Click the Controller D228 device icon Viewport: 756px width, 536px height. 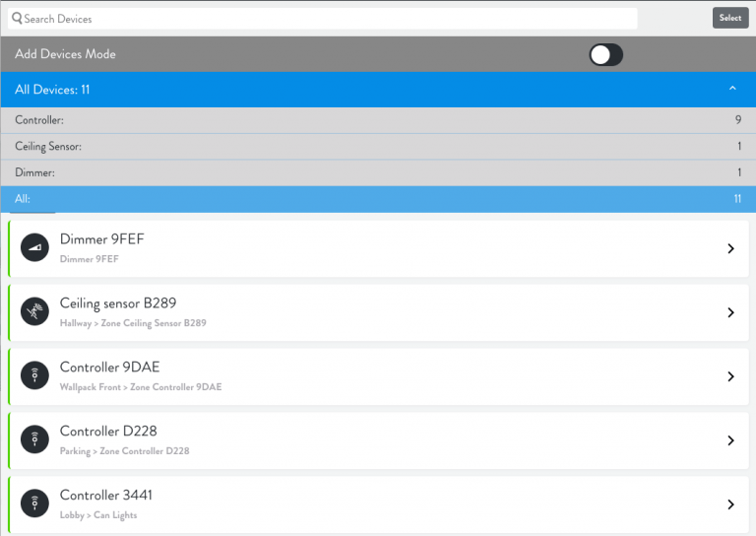(34, 440)
